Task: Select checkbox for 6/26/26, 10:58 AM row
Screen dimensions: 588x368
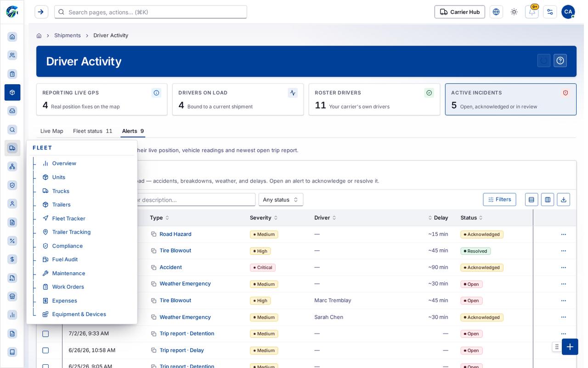Action: pyautogui.click(x=45, y=351)
